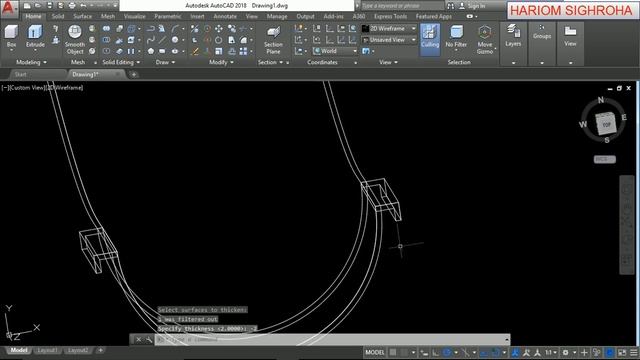
Task: Switch to the Visualize ribbon tab
Action: coord(134,16)
